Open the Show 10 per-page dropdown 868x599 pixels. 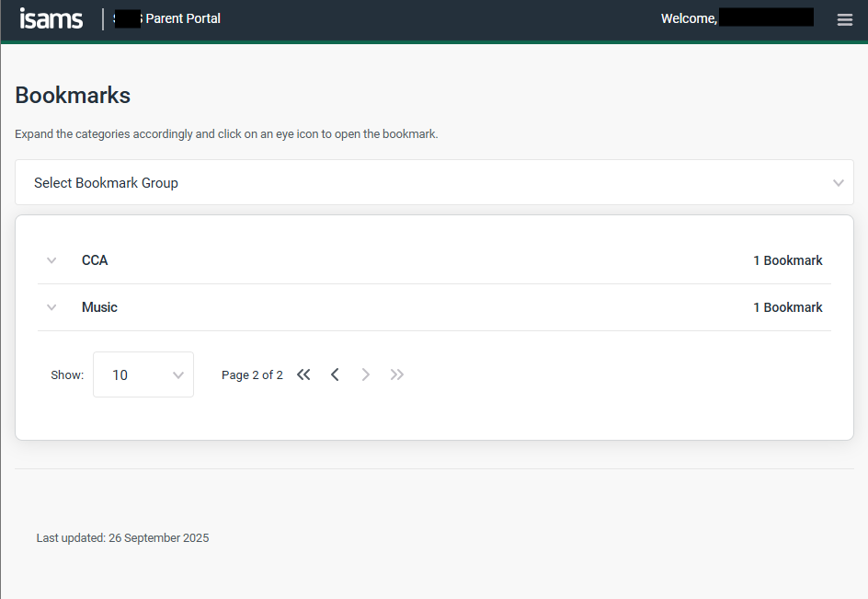coord(143,374)
